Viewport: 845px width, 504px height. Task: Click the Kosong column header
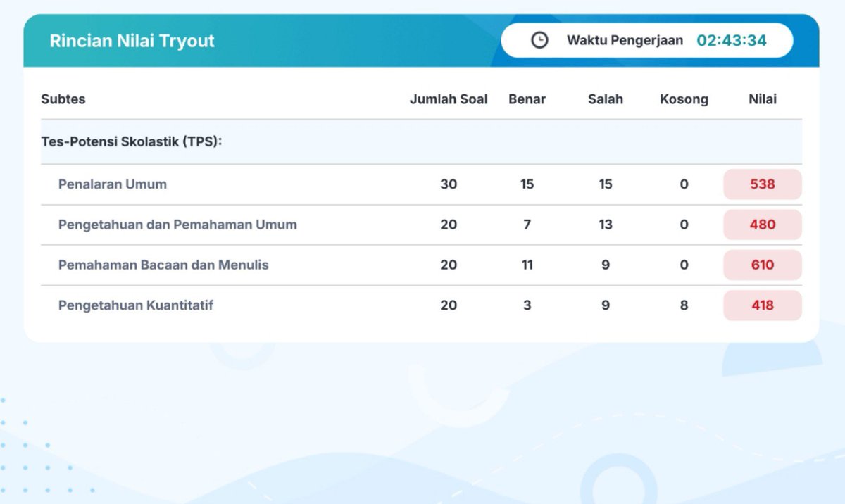[x=684, y=99]
